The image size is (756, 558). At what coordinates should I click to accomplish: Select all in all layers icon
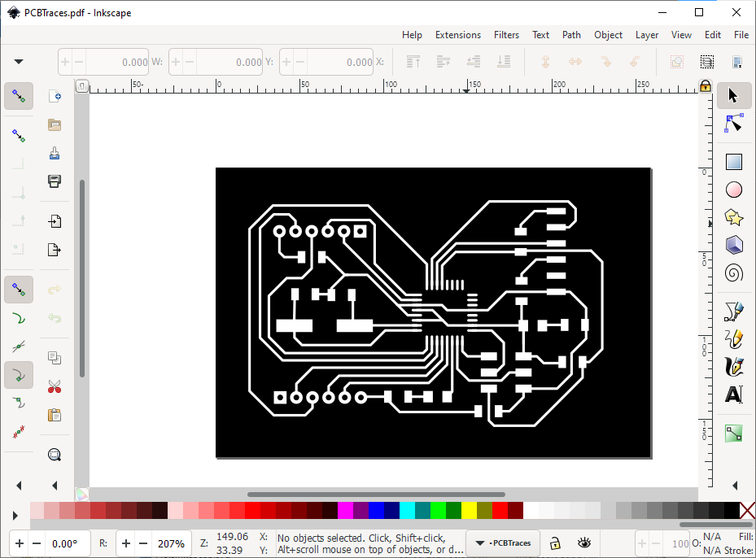tap(707, 62)
